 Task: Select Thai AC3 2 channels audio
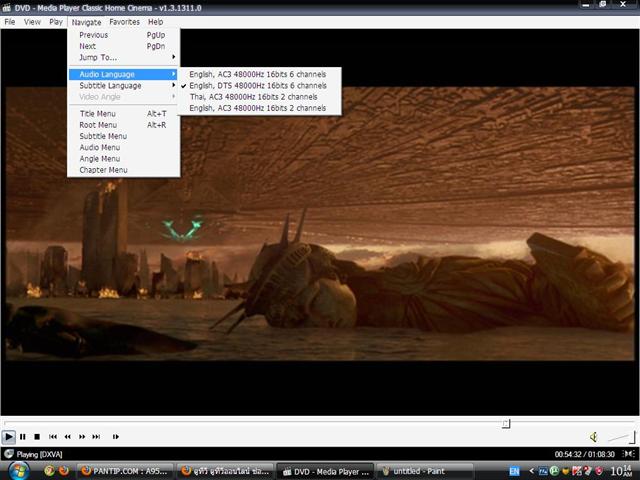259,97
